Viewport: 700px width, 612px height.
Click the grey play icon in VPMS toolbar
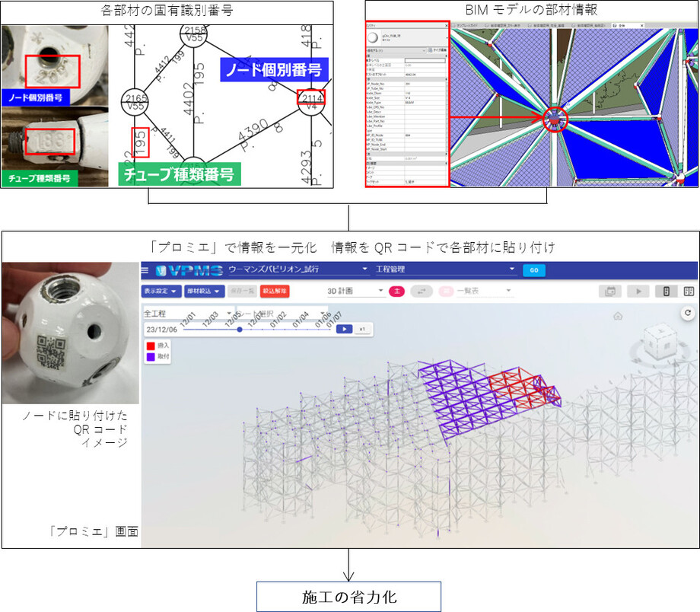click(638, 292)
